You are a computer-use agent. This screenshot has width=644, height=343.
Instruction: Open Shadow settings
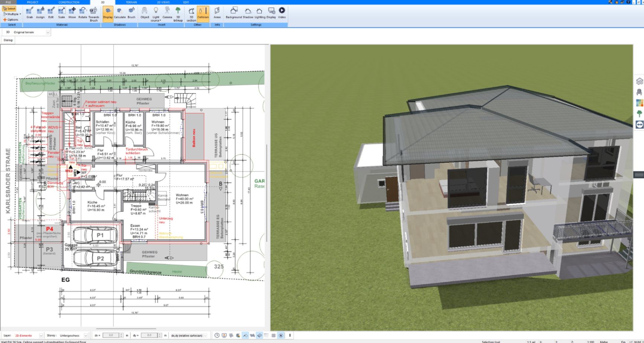[x=248, y=13]
